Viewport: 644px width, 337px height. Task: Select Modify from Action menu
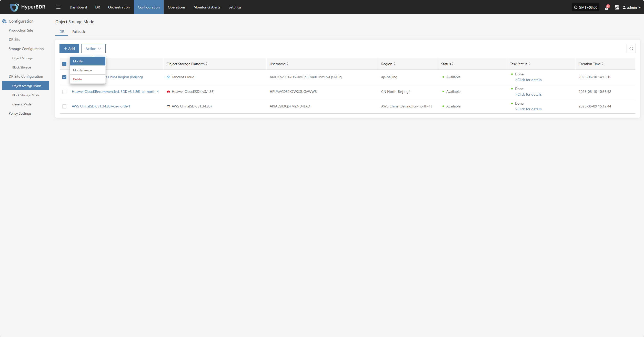pyautogui.click(x=88, y=61)
